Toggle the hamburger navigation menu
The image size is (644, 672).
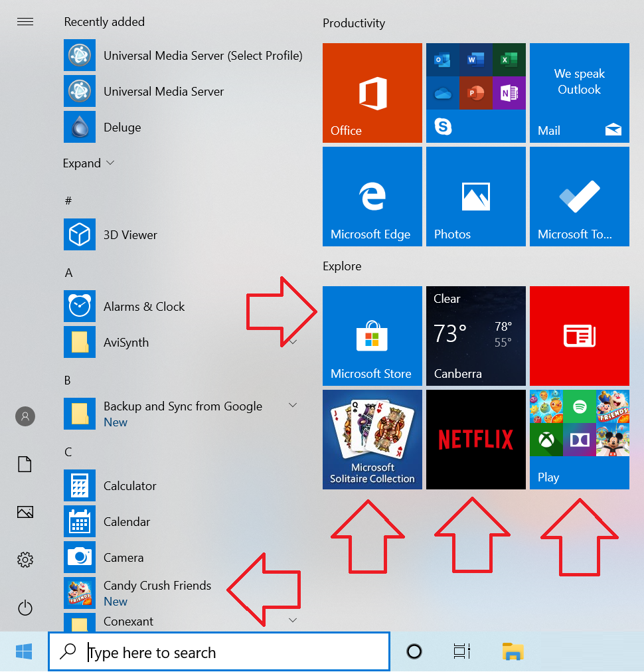click(x=25, y=21)
